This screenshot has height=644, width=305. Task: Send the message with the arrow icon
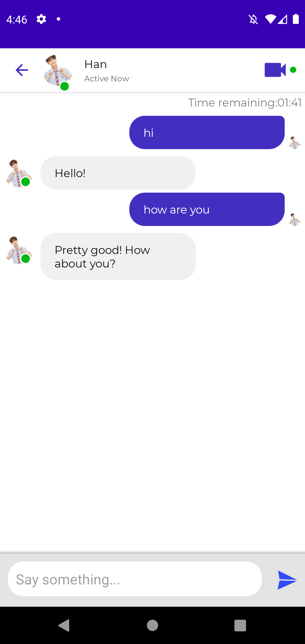point(287,580)
